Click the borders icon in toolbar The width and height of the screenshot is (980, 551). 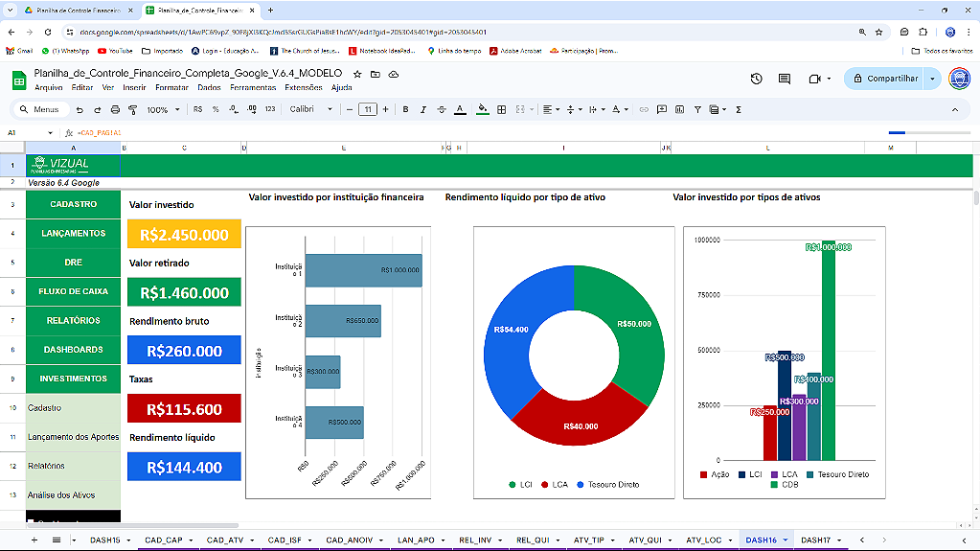502,110
